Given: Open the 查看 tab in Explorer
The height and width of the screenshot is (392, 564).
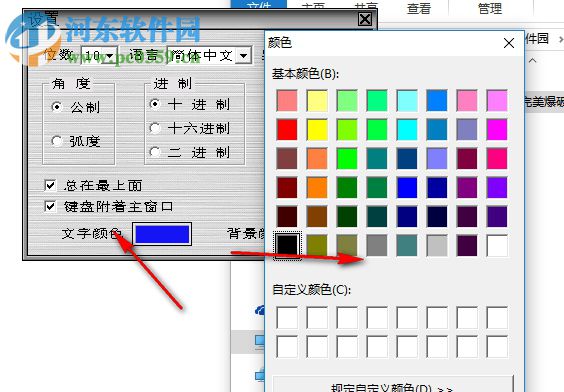Looking at the screenshot, I should click(x=419, y=8).
